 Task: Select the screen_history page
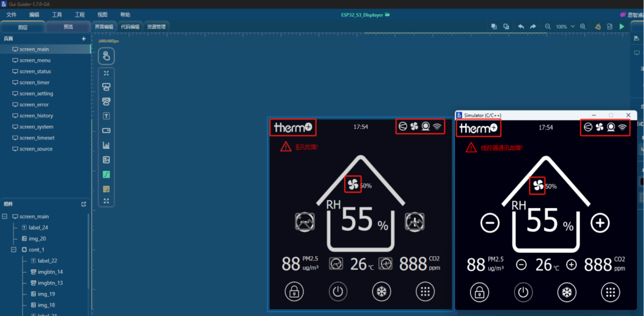[x=45, y=116]
